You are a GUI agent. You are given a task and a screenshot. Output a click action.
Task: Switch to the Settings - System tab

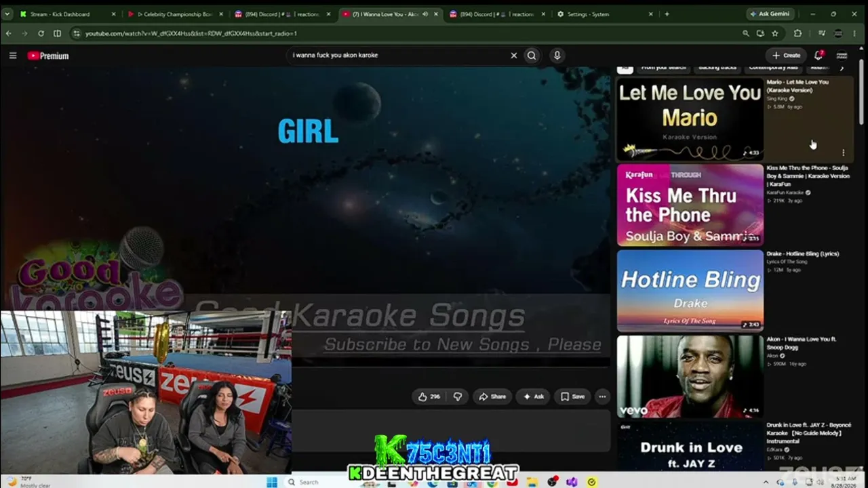tap(604, 14)
